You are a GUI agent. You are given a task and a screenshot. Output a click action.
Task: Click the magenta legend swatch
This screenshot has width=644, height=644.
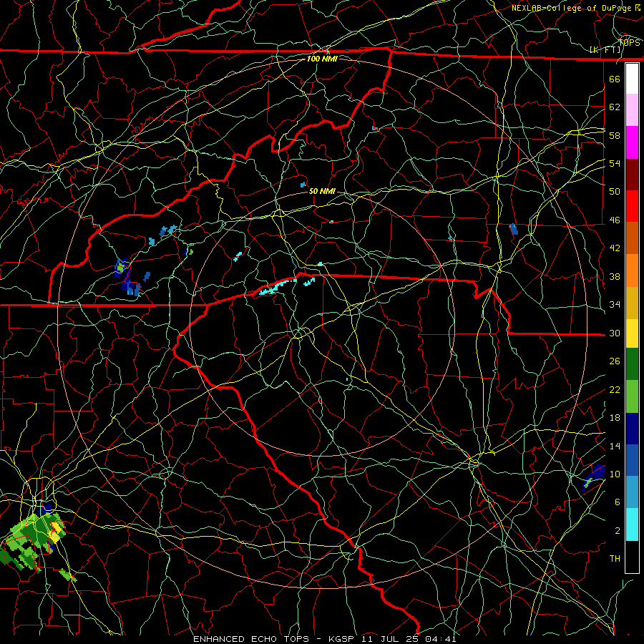pyautogui.click(x=632, y=142)
